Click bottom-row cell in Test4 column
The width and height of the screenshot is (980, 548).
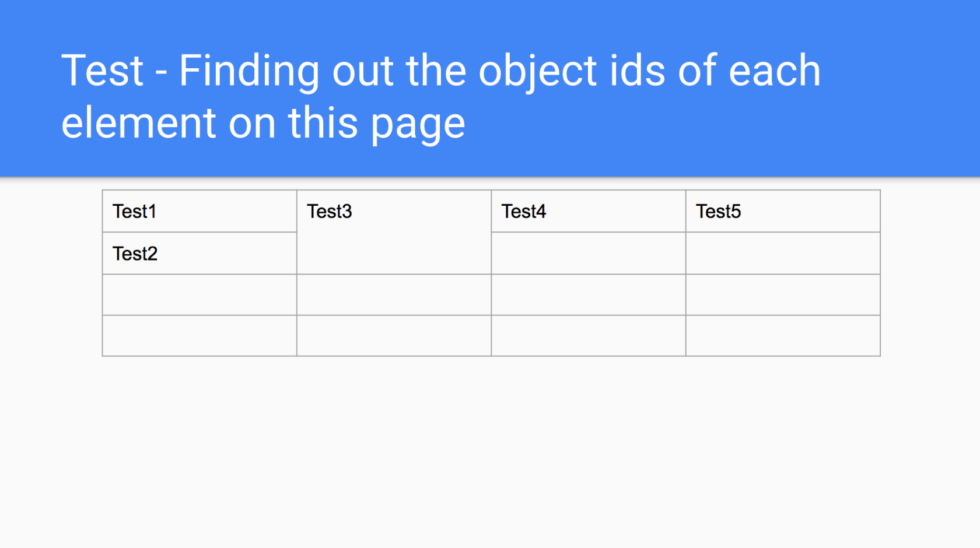pos(589,336)
